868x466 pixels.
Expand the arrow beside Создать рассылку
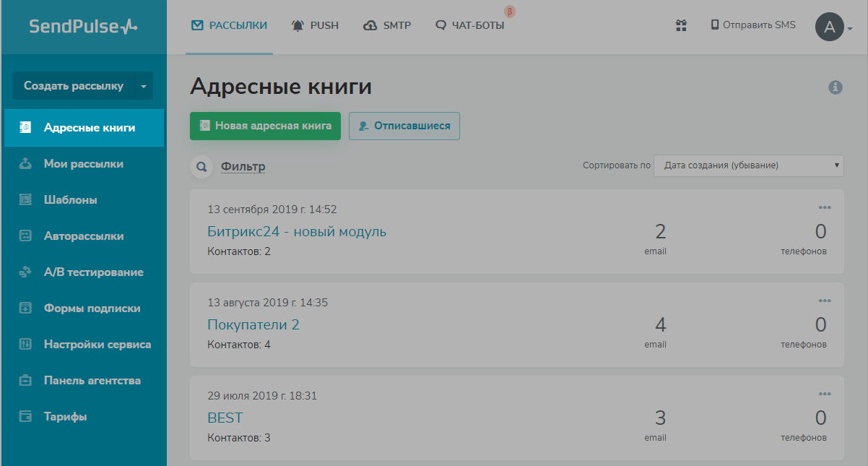point(144,86)
